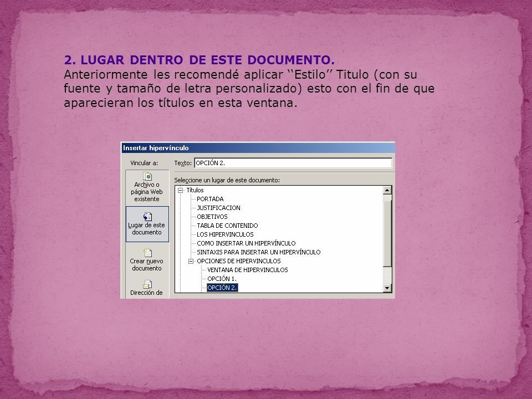Select LOS HIPERVINCULOS heading

(225, 234)
